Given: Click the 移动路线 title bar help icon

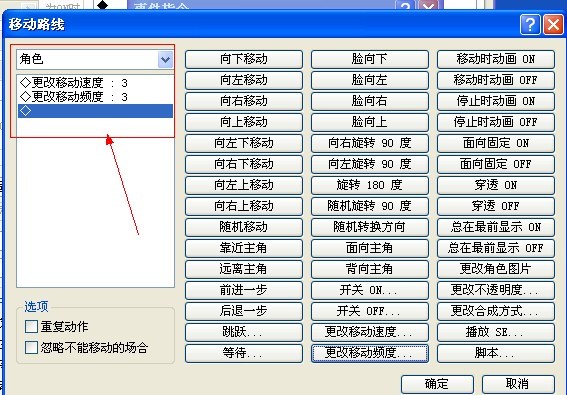Looking at the screenshot, I should pyautogui.click(x=530, y=25).
